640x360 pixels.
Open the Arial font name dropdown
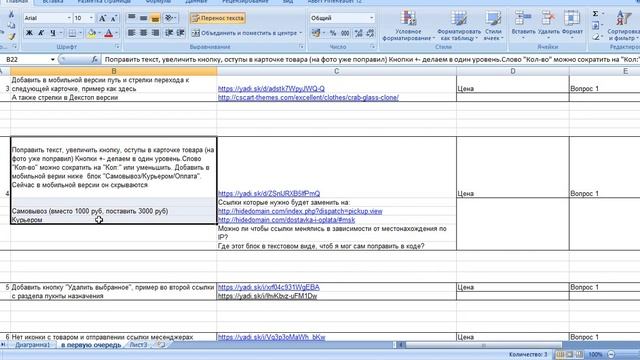pyautogui.click(x=69, y=18)
